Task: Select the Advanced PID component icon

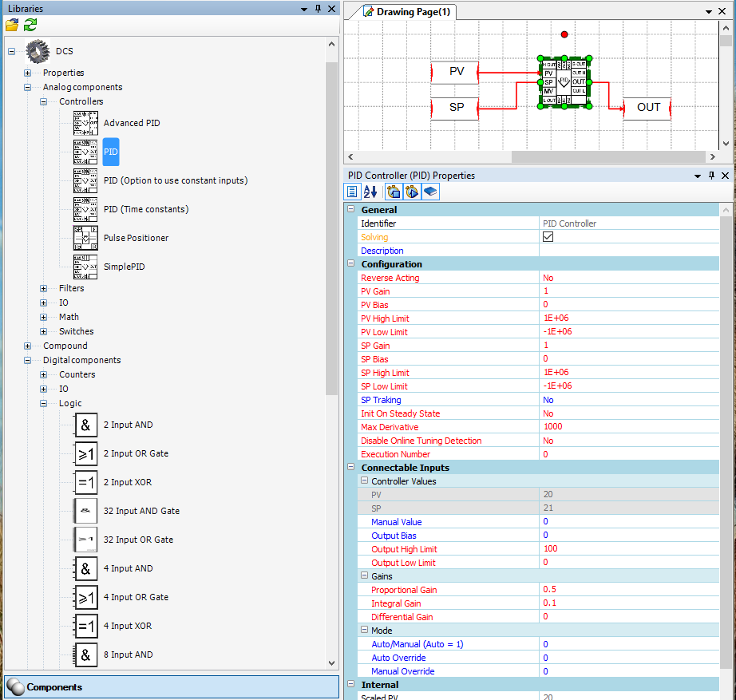Action: pos(85,123)
